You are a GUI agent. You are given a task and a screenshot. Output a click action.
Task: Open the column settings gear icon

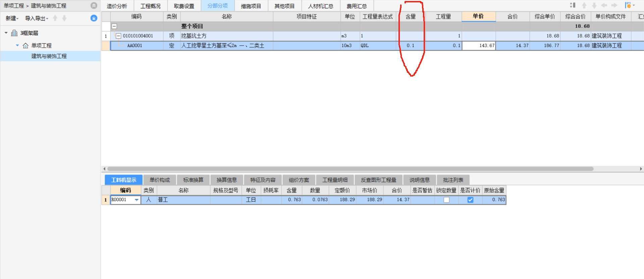click(628, 5)
